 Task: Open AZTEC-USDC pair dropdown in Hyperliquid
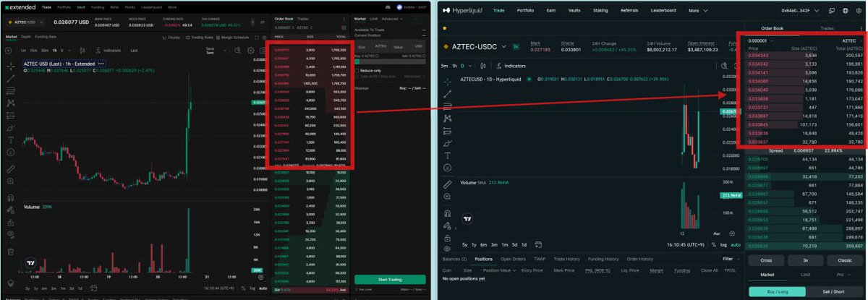click(x=503, y=46)
